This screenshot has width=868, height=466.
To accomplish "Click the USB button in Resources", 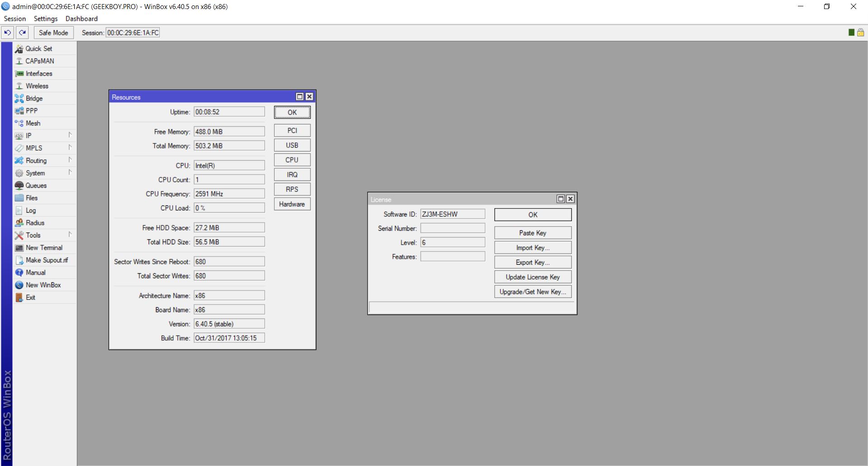I will coord(292,145).
